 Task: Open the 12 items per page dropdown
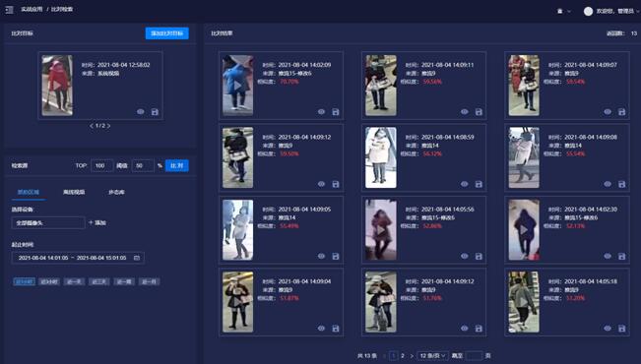[432, 356]
